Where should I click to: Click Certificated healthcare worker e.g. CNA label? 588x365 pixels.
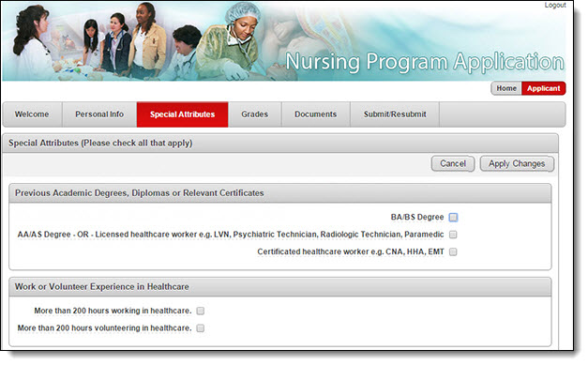(350, 251)
